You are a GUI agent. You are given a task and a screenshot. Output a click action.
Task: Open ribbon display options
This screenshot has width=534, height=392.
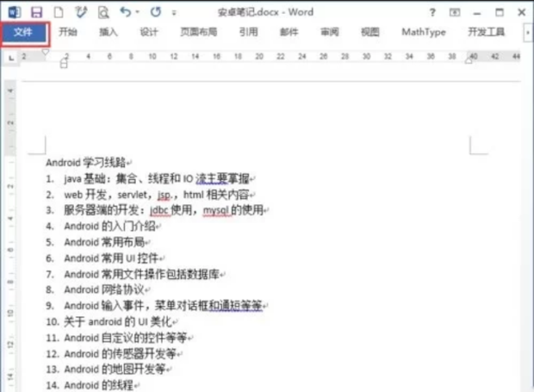[x=455, y=13]
